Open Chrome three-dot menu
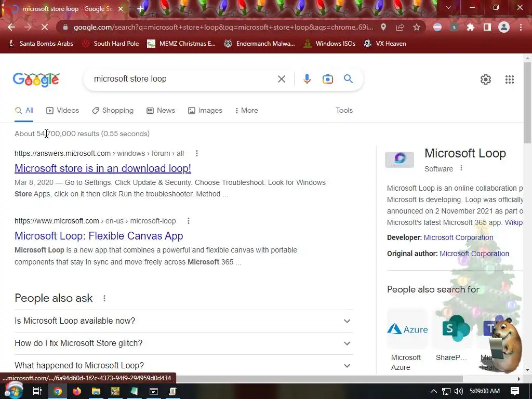This screenshot has height=399, width=532. coord(521,27)
